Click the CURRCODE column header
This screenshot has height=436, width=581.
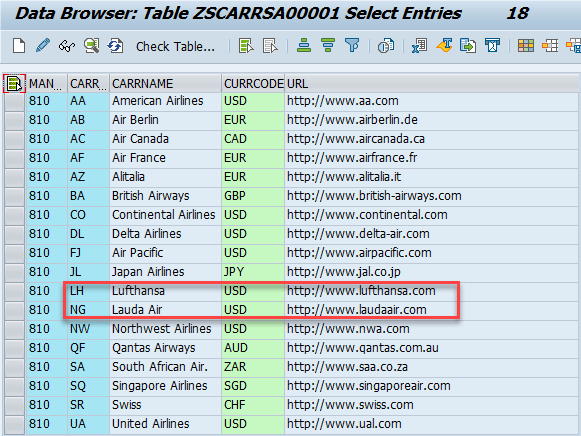tap(253, 84)
